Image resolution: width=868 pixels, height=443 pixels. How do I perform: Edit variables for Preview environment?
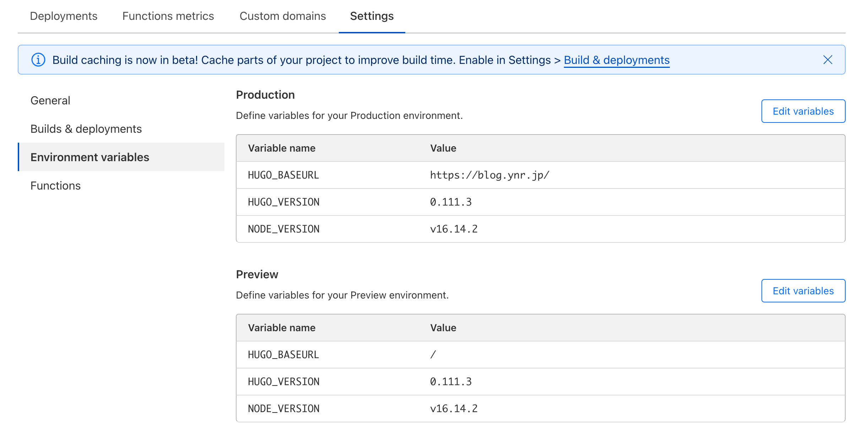coord(803,291)
